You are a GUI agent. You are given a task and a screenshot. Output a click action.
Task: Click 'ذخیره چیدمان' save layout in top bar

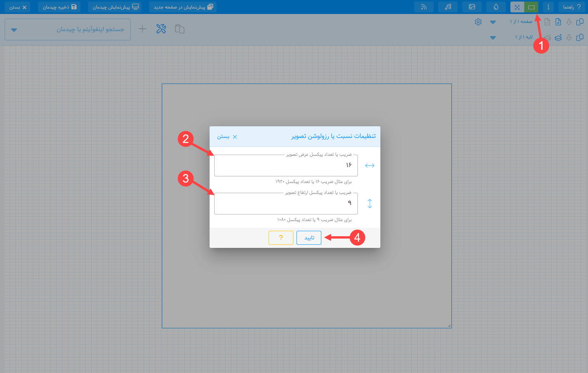pos(59,7)
